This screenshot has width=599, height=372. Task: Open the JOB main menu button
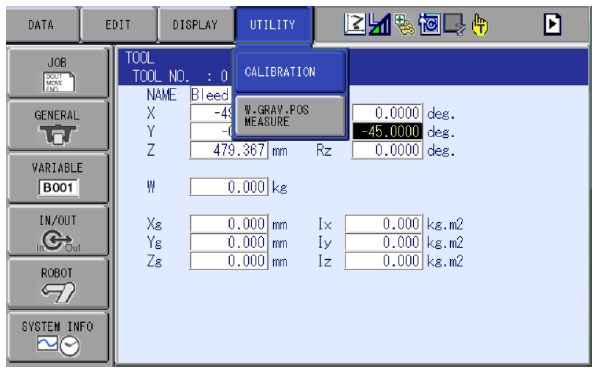point(58,73)
